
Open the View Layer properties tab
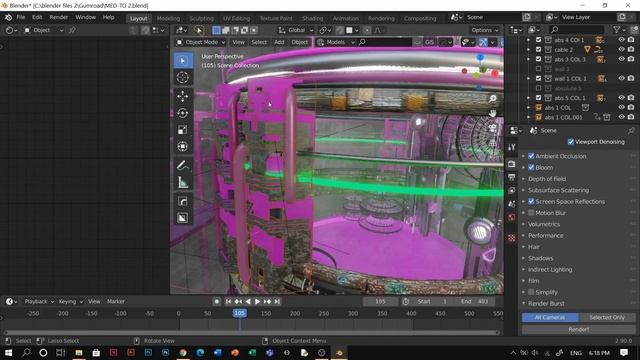click(x=511, y=191)
